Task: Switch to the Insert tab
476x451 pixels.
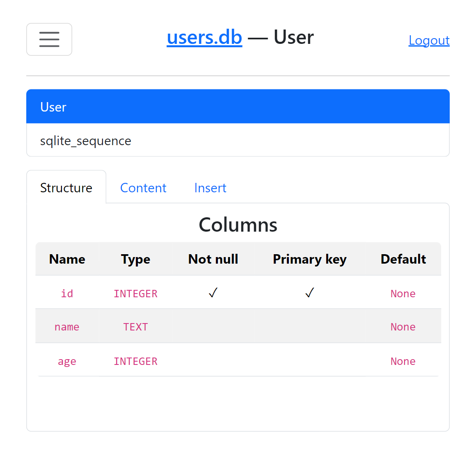Action: point(210,188)
